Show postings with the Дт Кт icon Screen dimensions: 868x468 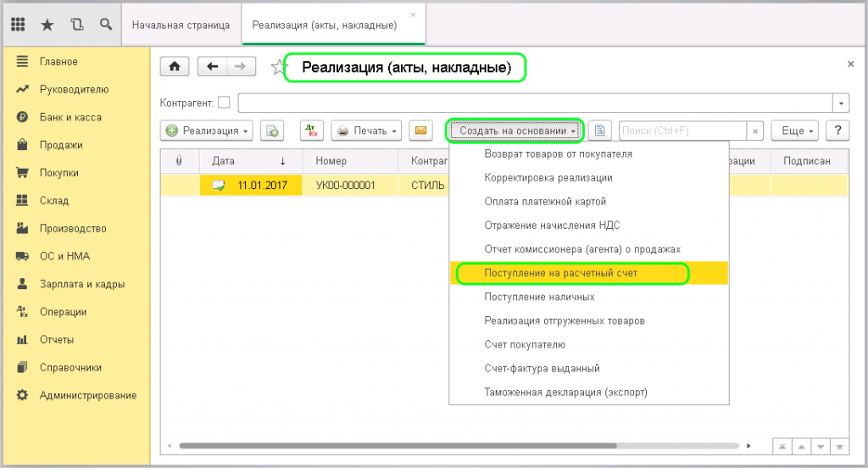(x=312, y=131)
